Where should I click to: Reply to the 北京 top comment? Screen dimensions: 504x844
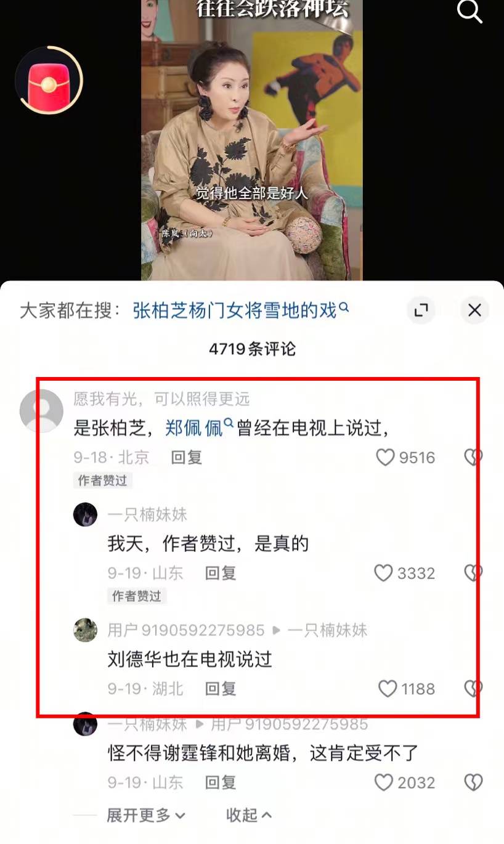[x=187, y=457]
